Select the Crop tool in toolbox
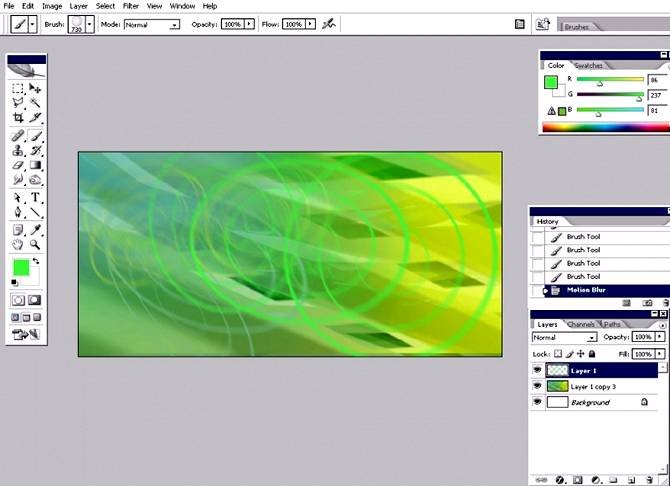Viewport: 670px width, 486px height. (18, 118)
